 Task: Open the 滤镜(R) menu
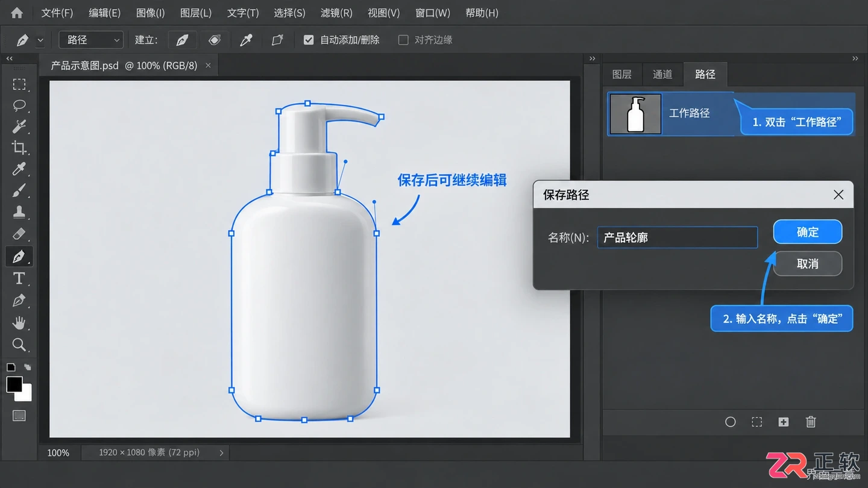(336, 13)
